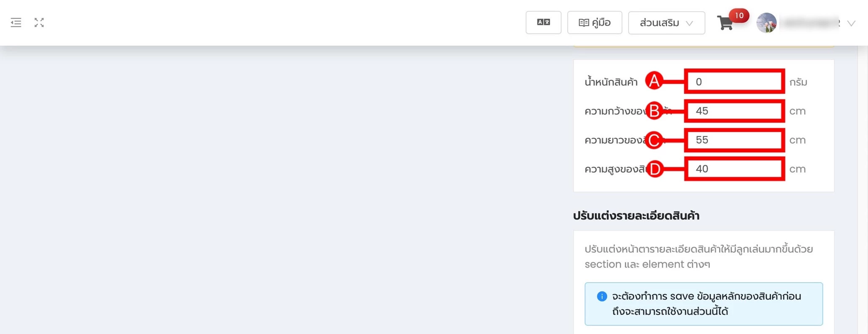Image resolution: width=868 pixels, height=334 pixels.
Task: Focus the length field showing 55
Action: pyautogui.click(x=734, y=140)
